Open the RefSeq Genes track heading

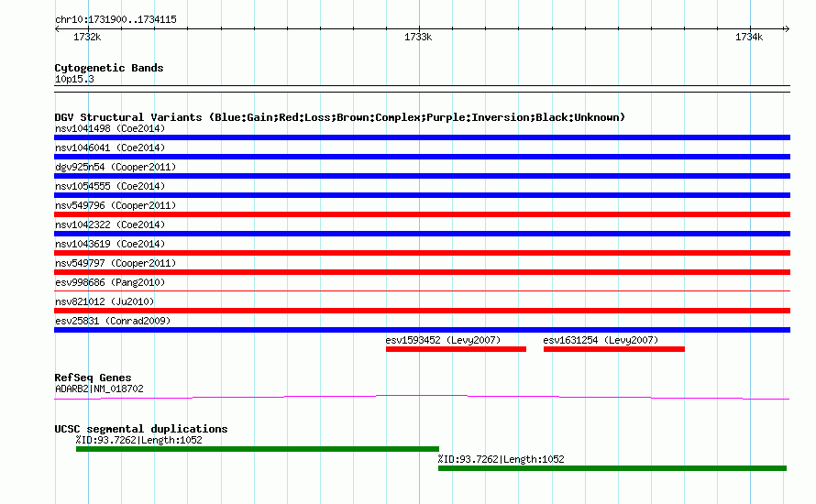(x=93, y=378)
